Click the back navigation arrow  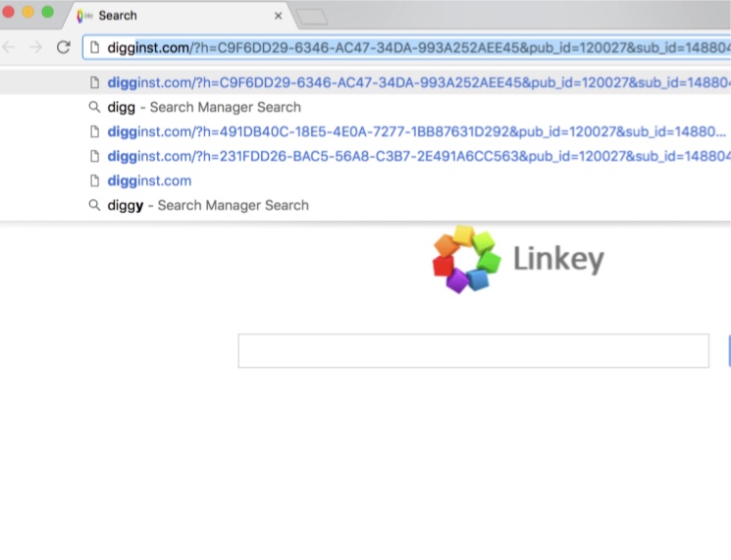tap(9, 47)
